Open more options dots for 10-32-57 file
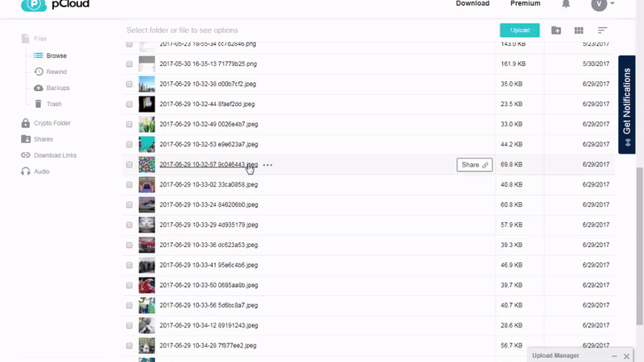Image resolution: width=644 pixels, height=362 pixels. coord(267,165)
